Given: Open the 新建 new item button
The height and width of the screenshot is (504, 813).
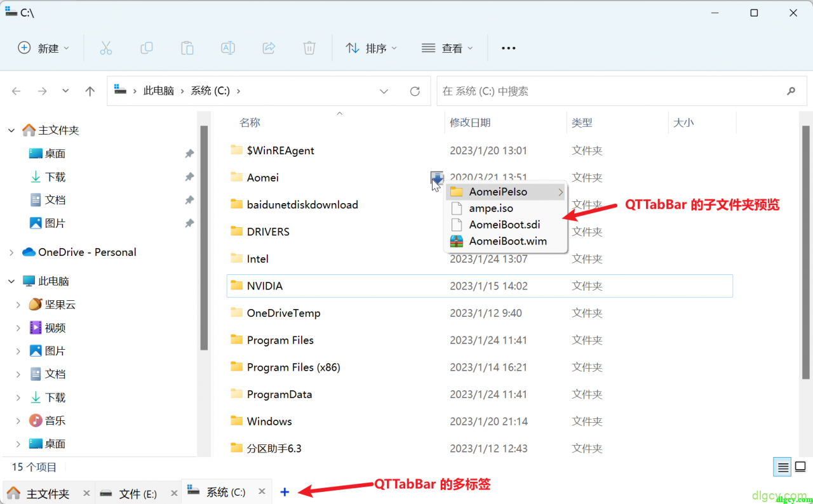Looking at the screenshot, I should [x=43, y=48].
